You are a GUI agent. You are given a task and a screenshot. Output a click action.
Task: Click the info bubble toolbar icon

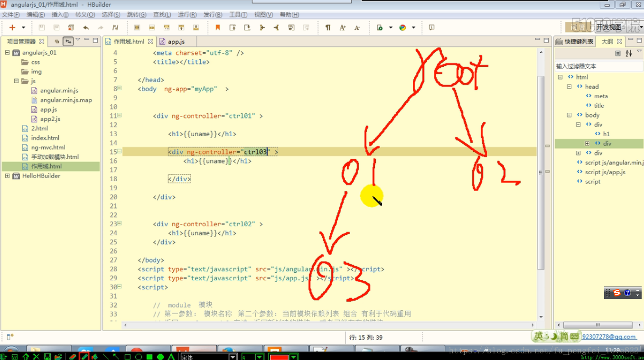431,28
